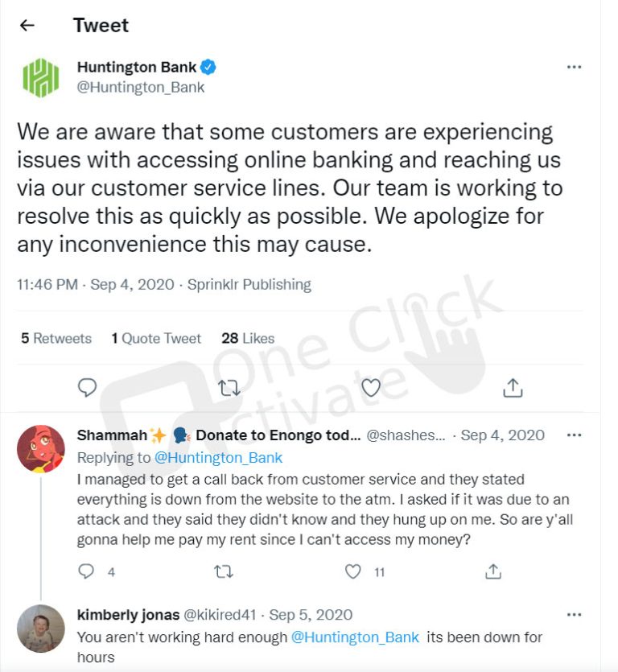Open more options on Shammah's reply
This screenshot has height=672, width=618.
pyautogui.click(x=574, y=435)
